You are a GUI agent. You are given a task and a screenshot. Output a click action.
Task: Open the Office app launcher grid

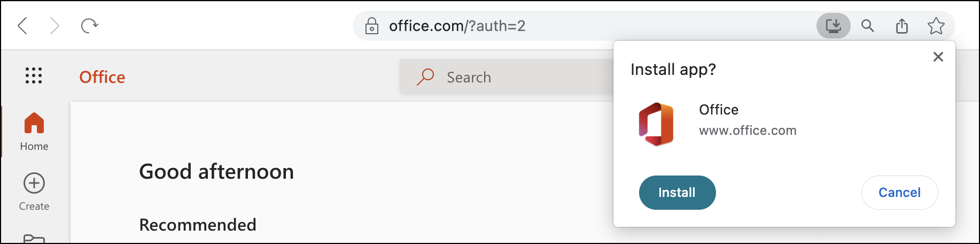tap(34, 76)
